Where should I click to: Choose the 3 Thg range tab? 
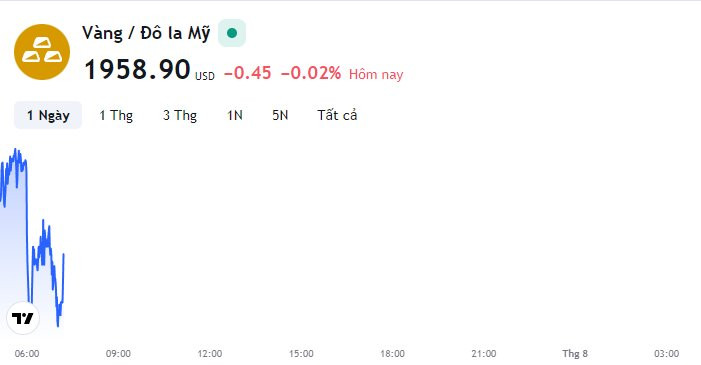pos(180,115)
